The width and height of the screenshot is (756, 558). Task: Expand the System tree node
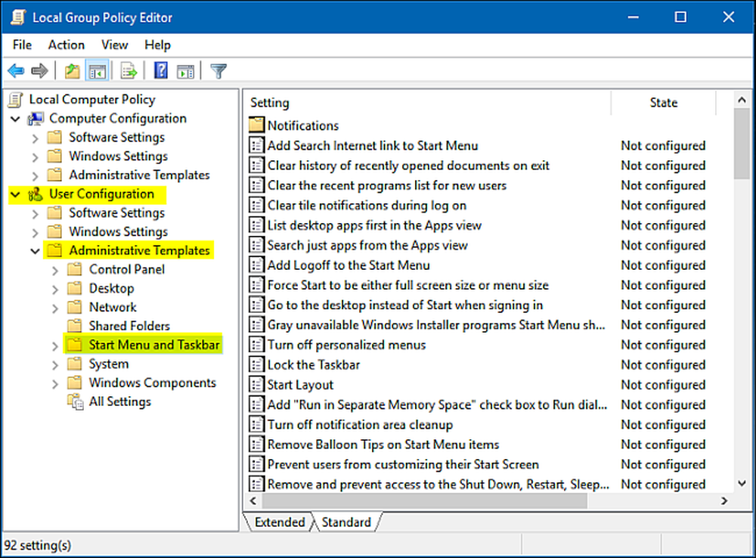[55, 365]
